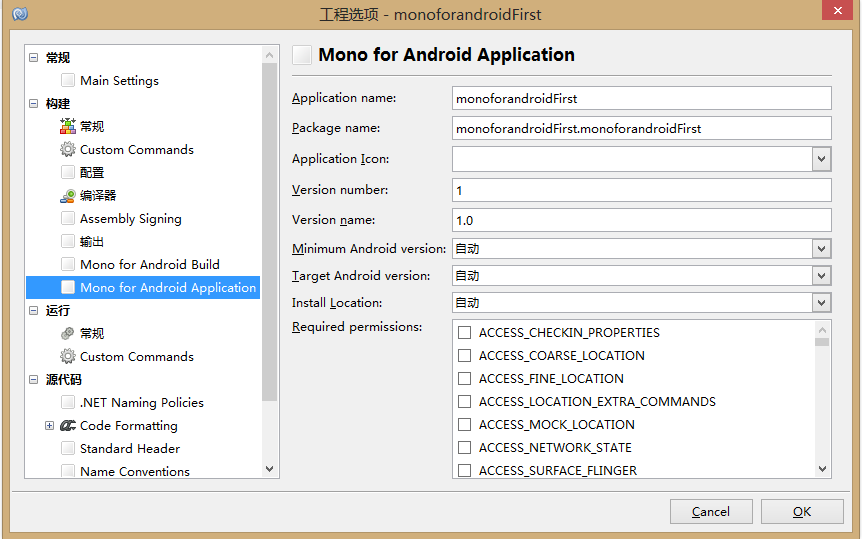Click header icon beside Mono for Android Application title
862x539 pixels.
(302, 55)
